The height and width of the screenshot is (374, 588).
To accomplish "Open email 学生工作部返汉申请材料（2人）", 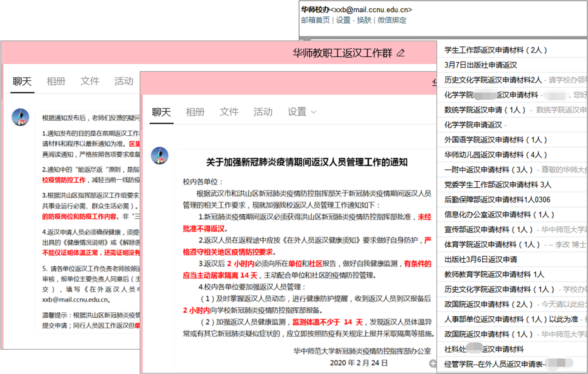I will 496,50.
